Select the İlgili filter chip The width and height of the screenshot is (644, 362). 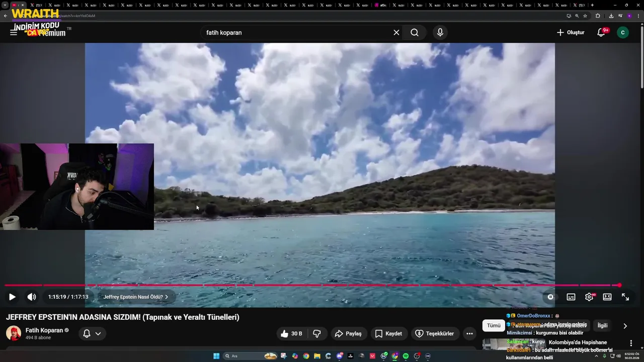pos(602,325)
